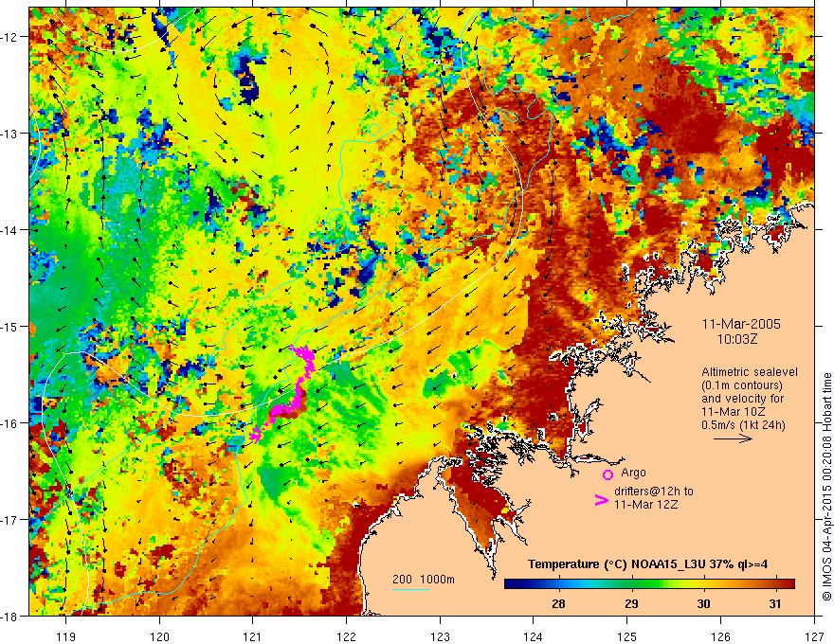Click the magenta drifters arrowhead legend symbol
834x644 pixels.
601,500
